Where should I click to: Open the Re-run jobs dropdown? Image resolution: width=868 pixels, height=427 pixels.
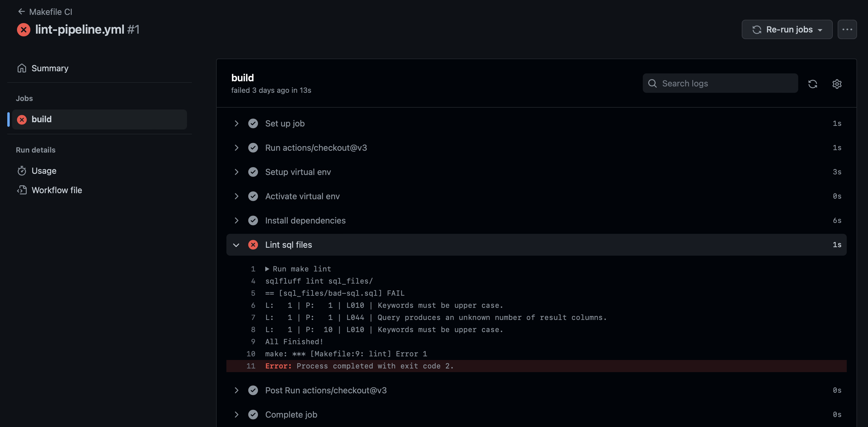[787, 30]
